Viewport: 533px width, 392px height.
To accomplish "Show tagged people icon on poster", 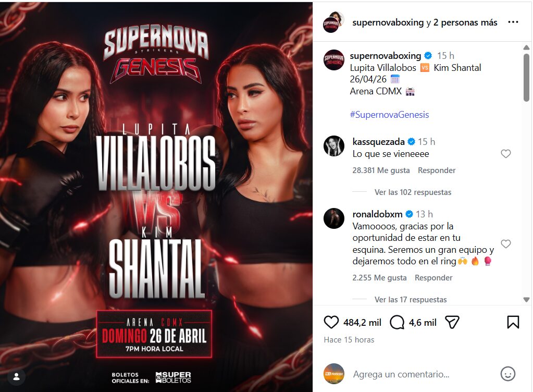I will coord(16,377).
